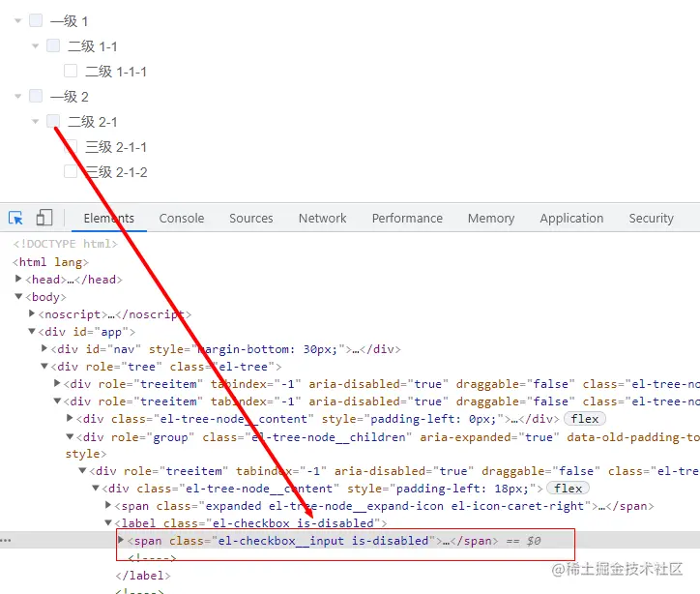This screenshot has width=700, height=594.
Task: Check the 二级 1-1 checkbox
Action: coord(53,45)
